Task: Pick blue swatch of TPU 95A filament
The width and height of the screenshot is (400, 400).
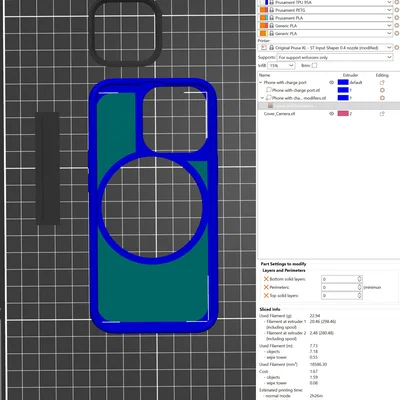Action: tap(265, 2)
